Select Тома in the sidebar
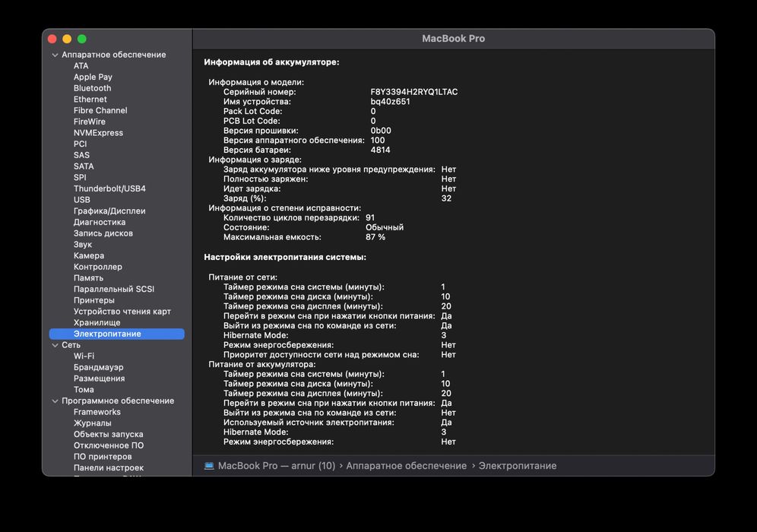The width and height of the screenshot is (757, 532). click(84, 389)
